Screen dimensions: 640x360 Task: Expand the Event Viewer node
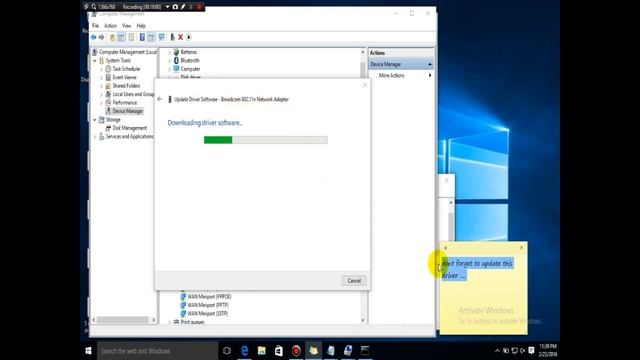pos(102,78)
